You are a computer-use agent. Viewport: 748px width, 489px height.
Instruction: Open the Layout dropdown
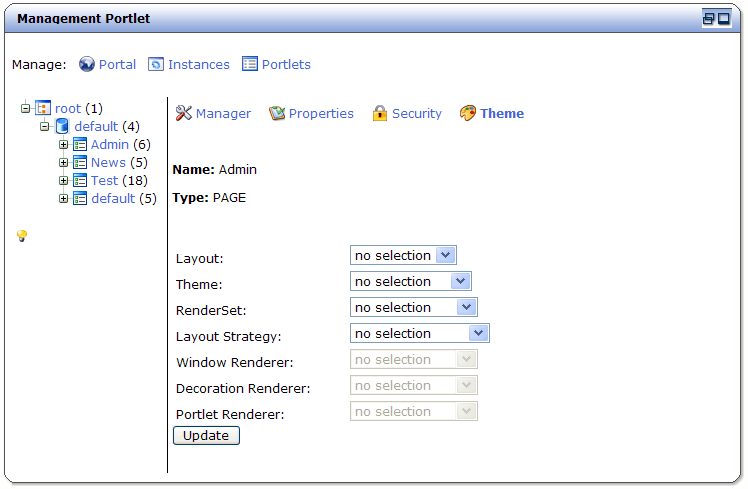coord(403,255)
